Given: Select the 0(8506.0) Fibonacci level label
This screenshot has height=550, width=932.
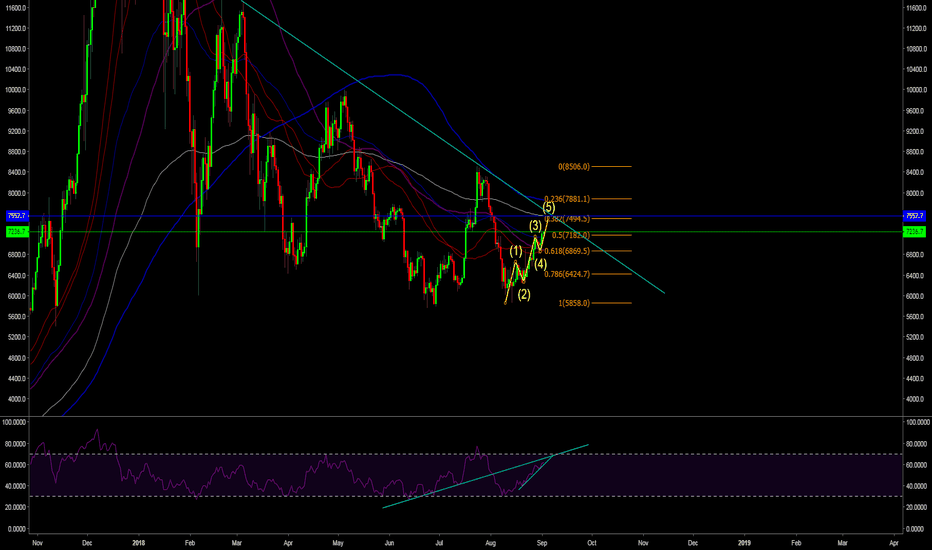Looking at the screenshot, I should tap(574, 166).
